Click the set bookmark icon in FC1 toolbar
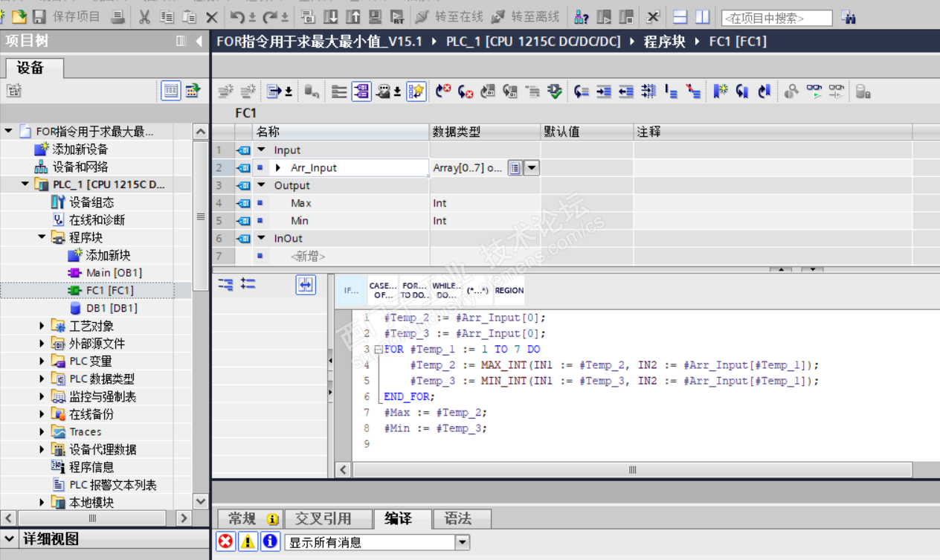Viewport: 940px width, 560px height. click(x=720, y=91)
